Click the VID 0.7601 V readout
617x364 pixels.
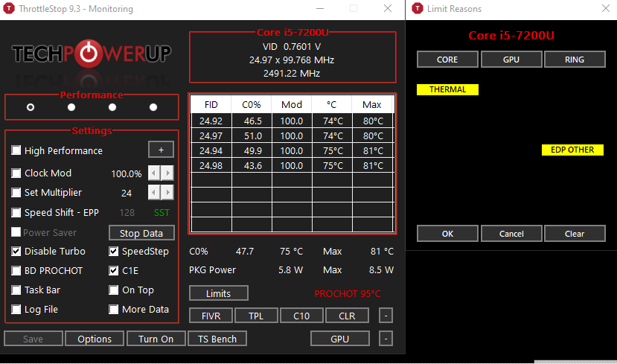[x=292, y=46]
